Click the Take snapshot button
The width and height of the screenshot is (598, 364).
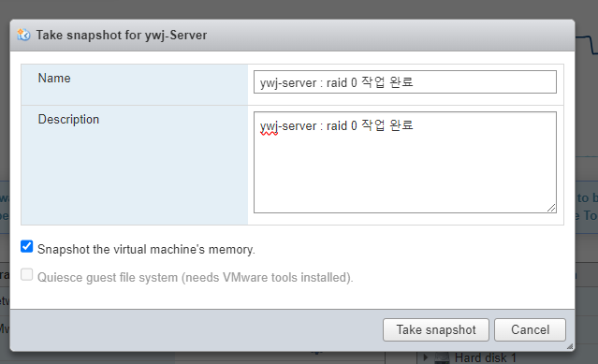pyautogui.click(x=436, y=329)
